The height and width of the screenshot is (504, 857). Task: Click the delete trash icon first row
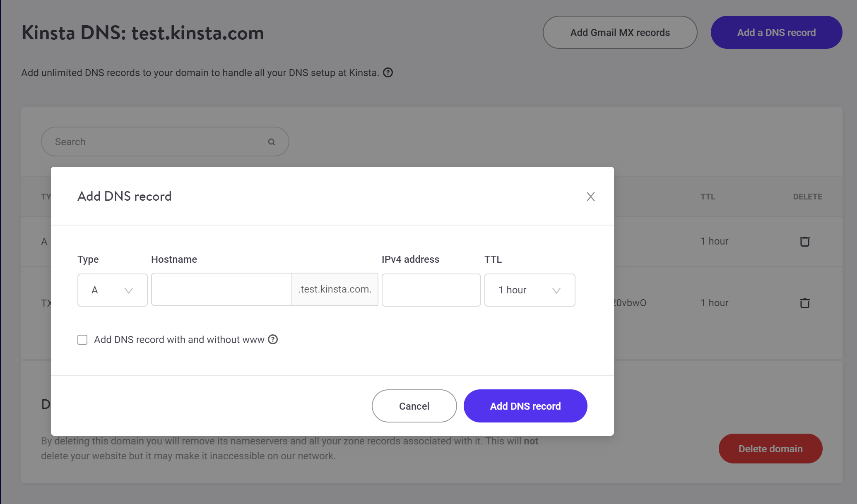[x=805, y=241]
